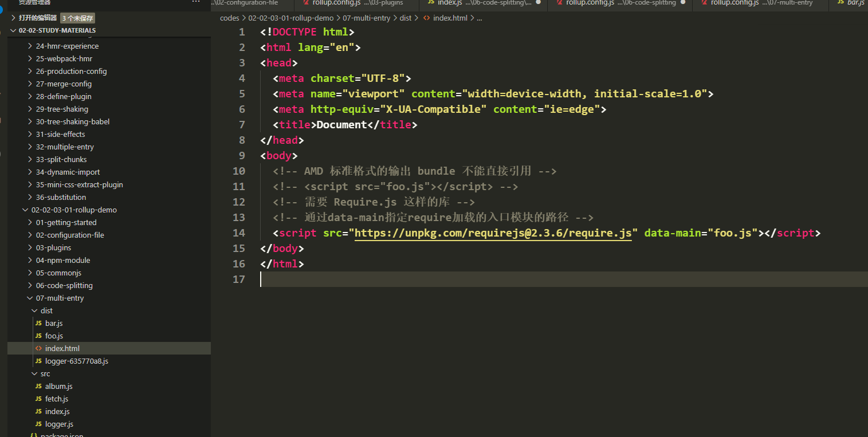Click the JS icon beside fetch.js
The image size is (868, 437).
[38, 399]
